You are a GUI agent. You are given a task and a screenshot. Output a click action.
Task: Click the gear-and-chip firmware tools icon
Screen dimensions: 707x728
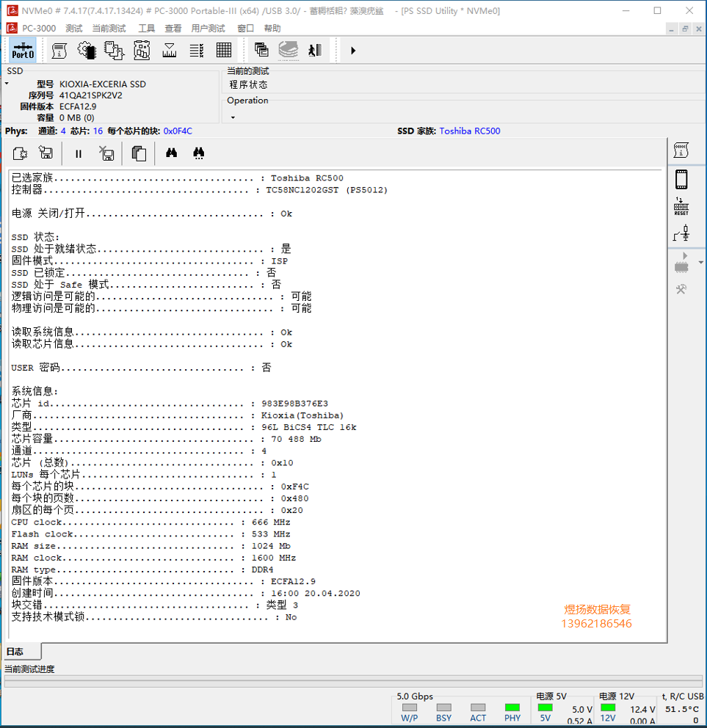click(87, 50)
